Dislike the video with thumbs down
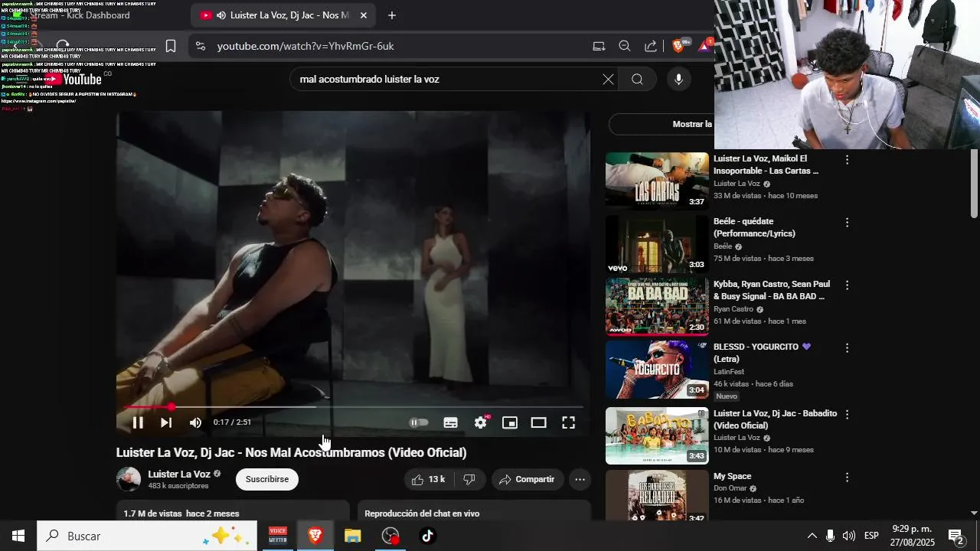This screenshot has width=980, height=551. 469,480
